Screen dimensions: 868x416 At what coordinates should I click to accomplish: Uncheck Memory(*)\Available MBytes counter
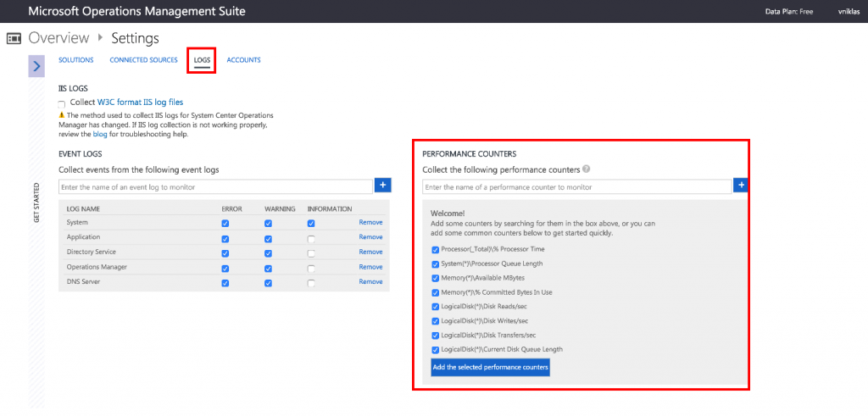tap(435, 278)
